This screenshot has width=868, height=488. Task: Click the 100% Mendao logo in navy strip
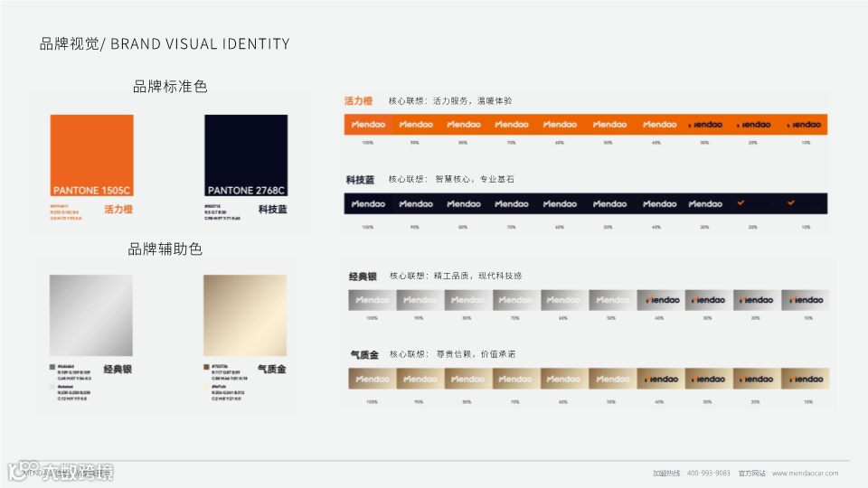click(368, 204)
